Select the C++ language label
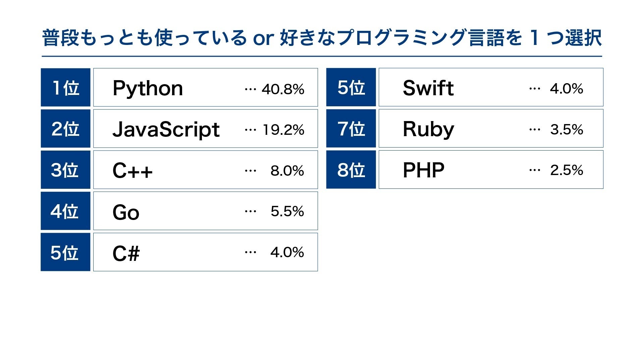The width and height of the screenshot is (644, 337). 132,171
